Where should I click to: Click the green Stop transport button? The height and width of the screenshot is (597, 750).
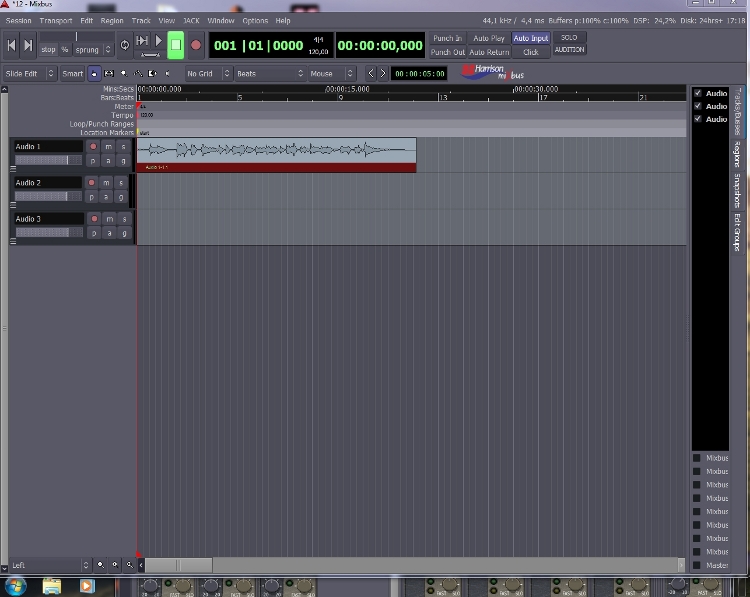click(176, 44)
